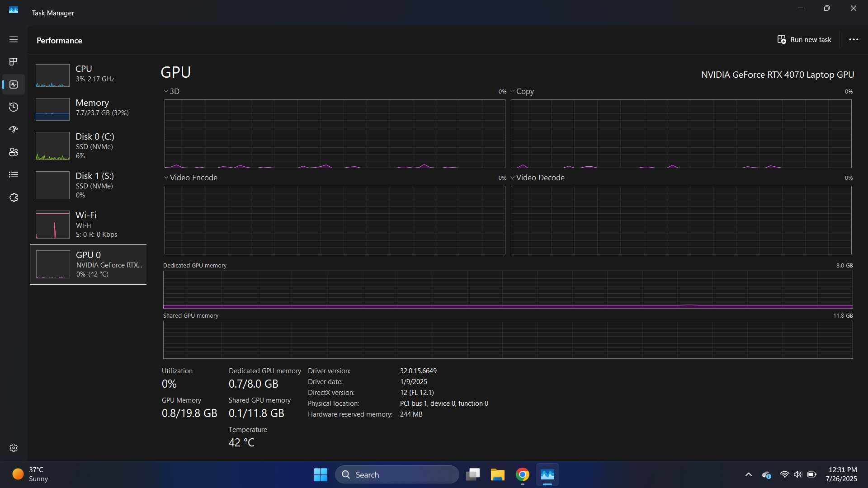Open Google Chrome from the taskbar
This screenshot has width=868, height=488.
523,474
